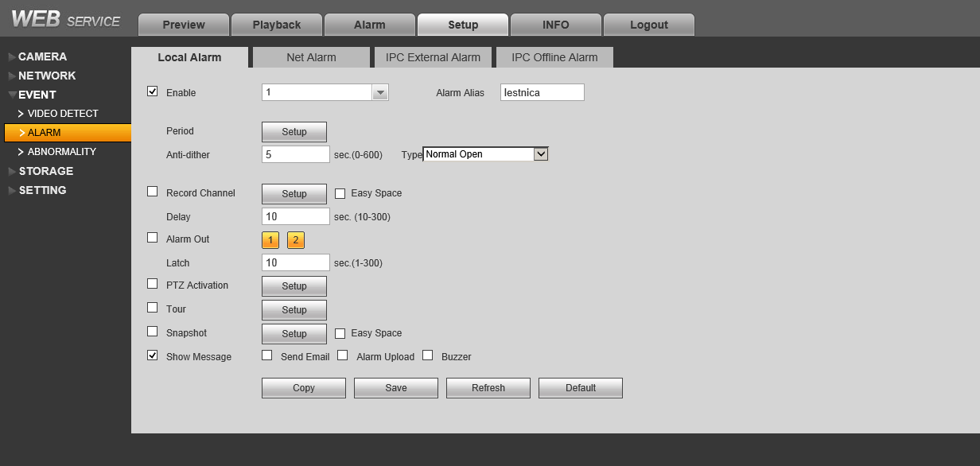This screenshot has height=466, width=980.
Task: Click the Refresh button
Action: tap(488, 388)
